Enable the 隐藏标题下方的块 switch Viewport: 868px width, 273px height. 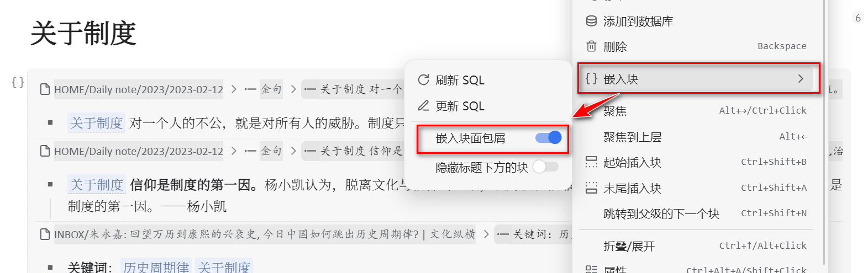pos(545,167)
